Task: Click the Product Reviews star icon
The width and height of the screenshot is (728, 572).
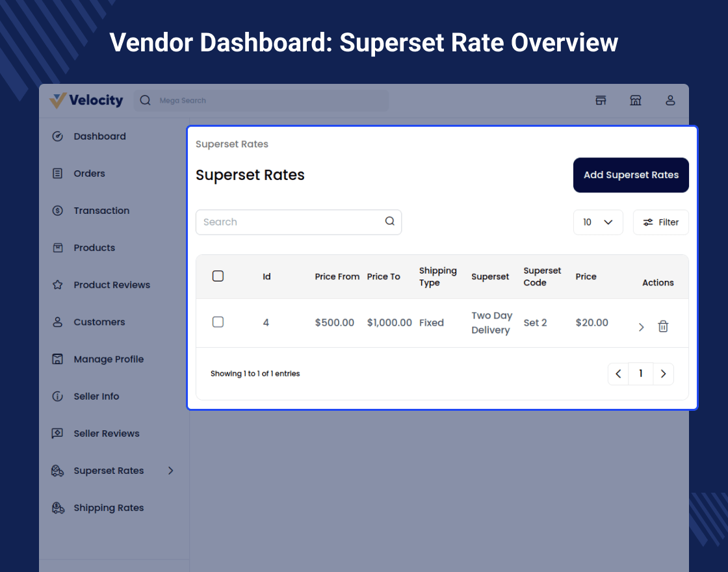Action: coord(58,285)
